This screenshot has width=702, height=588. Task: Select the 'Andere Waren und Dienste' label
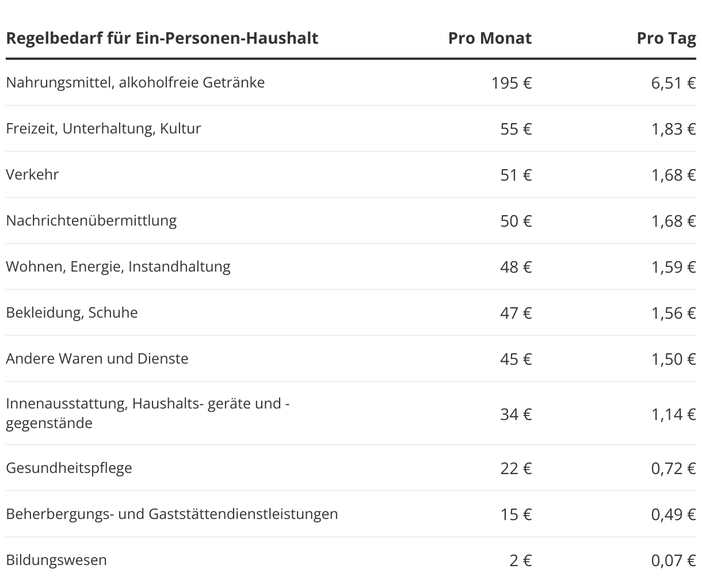[97, 358]
